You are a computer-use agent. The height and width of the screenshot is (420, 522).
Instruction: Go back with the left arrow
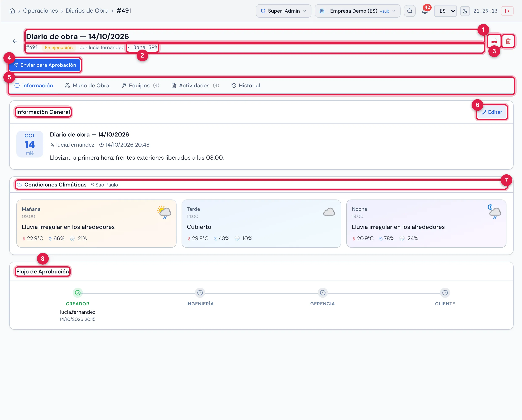(15, 41)
